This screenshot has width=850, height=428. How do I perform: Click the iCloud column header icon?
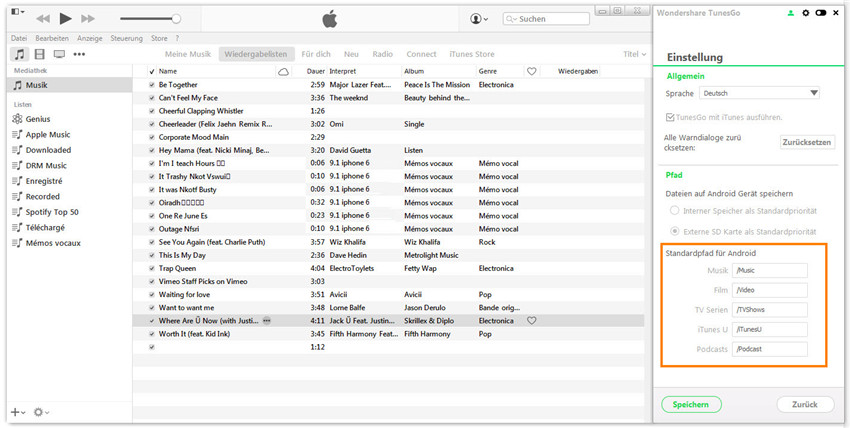tap(283, 72)
